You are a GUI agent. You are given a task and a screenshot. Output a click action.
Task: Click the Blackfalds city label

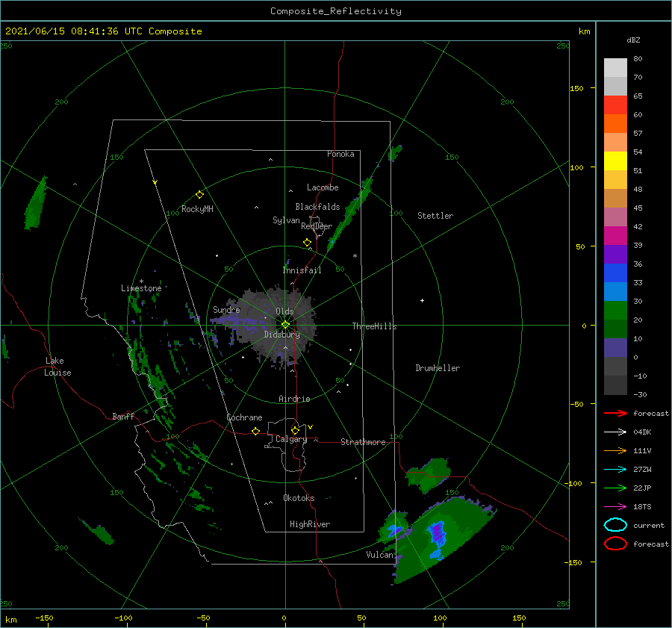(x=317, y=207)
